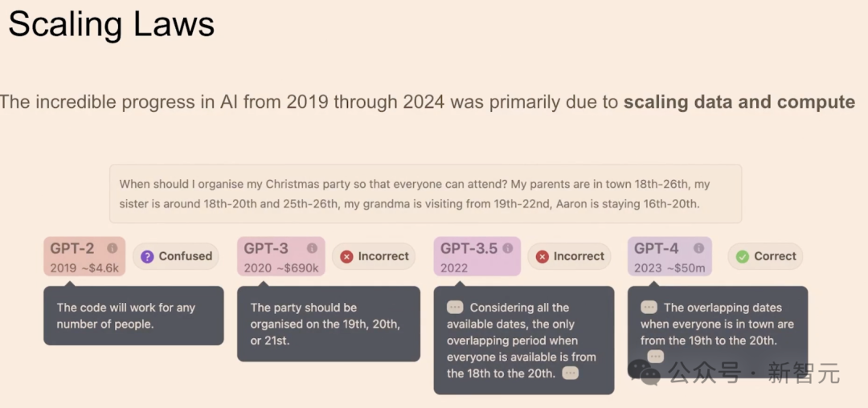Select the GPT-3 2020 model card
This screenshot has width=868, height=408.
click(x=281, y=256)
